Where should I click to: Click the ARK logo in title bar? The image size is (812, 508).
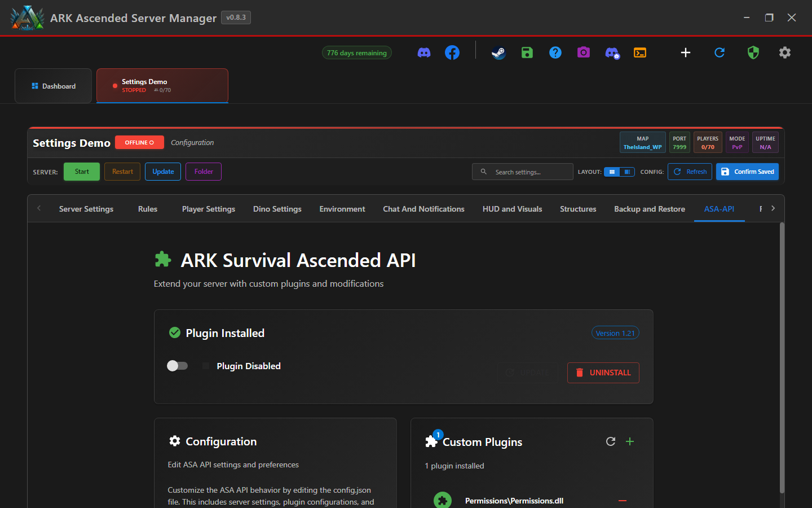click(x=27, y=17)
